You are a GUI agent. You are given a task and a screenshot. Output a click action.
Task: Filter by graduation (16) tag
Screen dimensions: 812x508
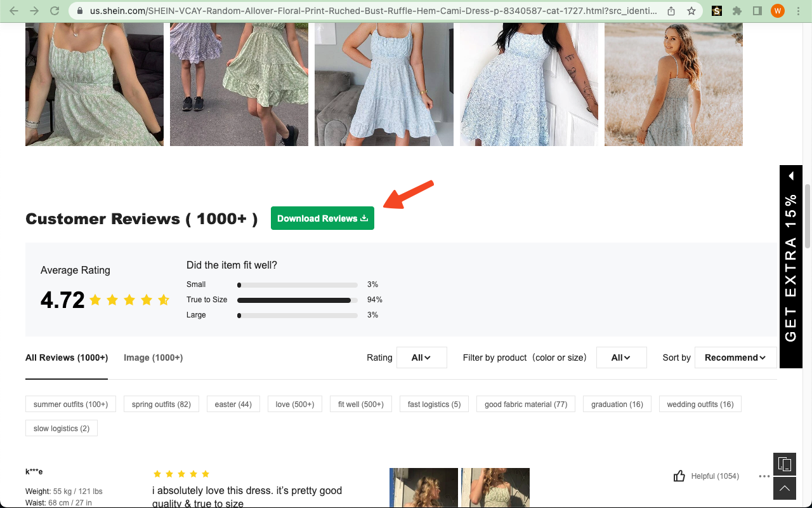[617, 404]
